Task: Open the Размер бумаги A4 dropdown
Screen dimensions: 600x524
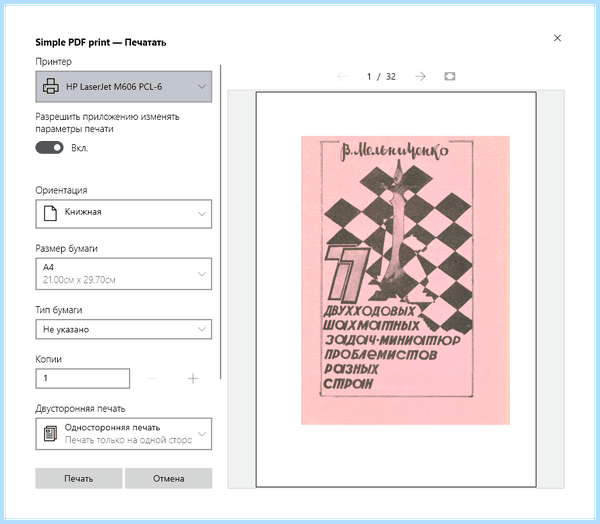Action: point(124,274)
